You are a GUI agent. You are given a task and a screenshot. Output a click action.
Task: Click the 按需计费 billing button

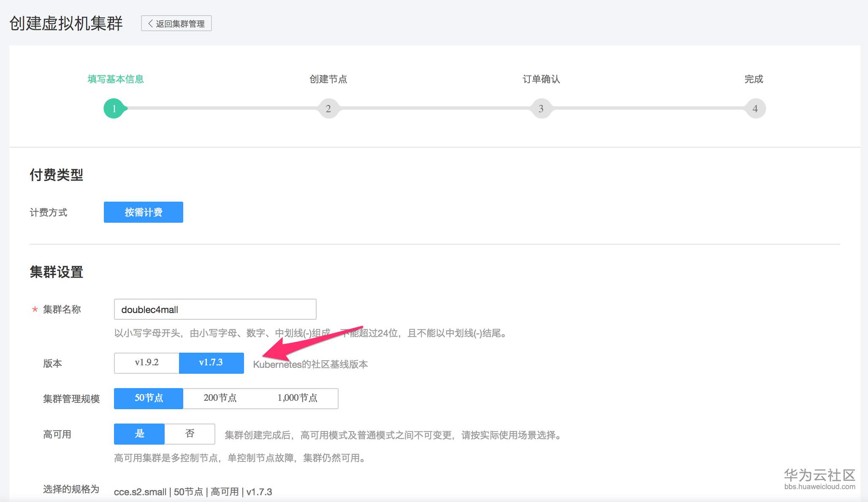pos(143,212)
